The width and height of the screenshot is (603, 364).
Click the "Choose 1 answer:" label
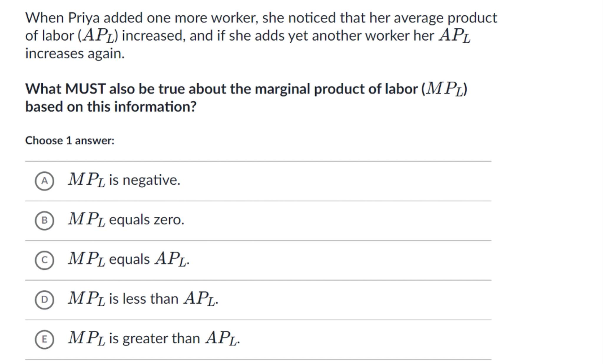point(70,140)
